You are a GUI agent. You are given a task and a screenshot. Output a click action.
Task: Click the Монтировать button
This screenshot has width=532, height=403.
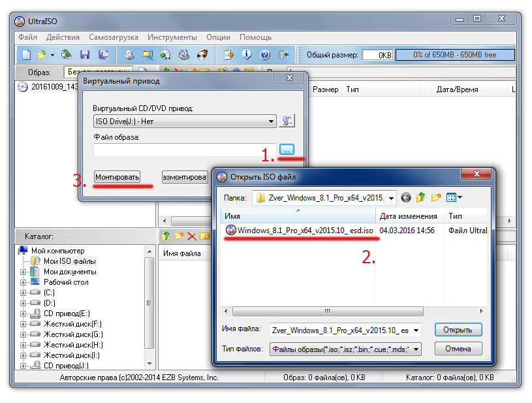click(117, 177)
